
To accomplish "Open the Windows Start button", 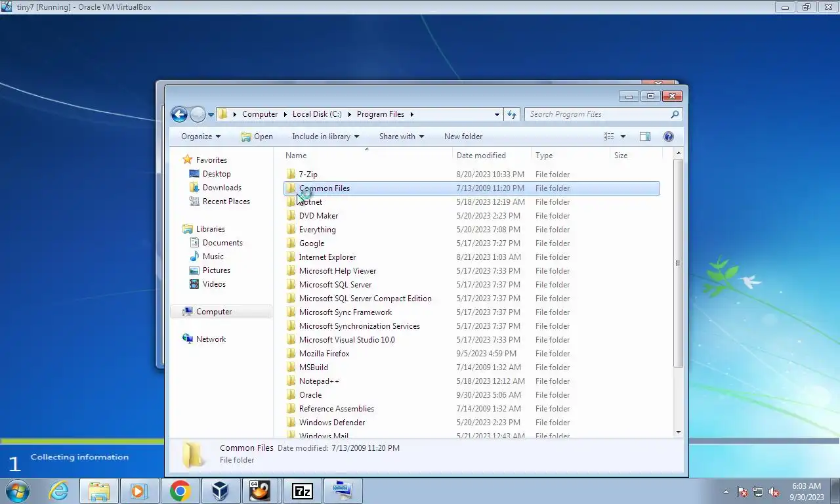I will click(18, 491).
